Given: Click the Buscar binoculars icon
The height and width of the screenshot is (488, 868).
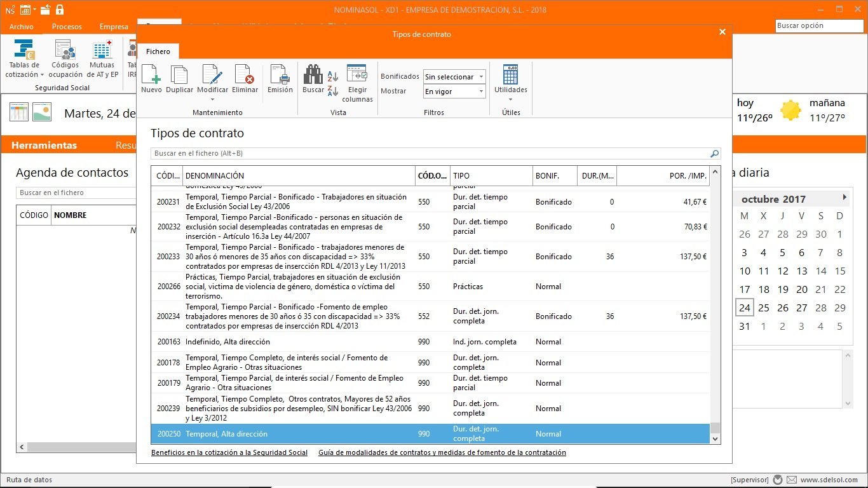Looking at the screenshot, I should tap(313, 75).
